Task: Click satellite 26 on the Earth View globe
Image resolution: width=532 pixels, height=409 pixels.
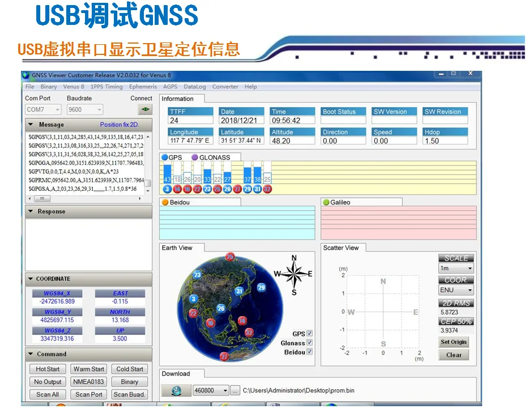Action: 221,308
